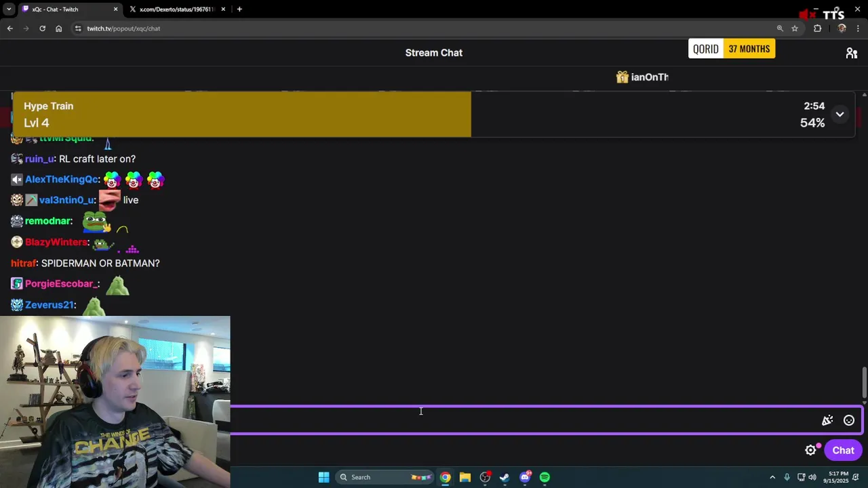The image size is (868, 488).
Task: Open Spotify from the taskbar
Action: 545,477
